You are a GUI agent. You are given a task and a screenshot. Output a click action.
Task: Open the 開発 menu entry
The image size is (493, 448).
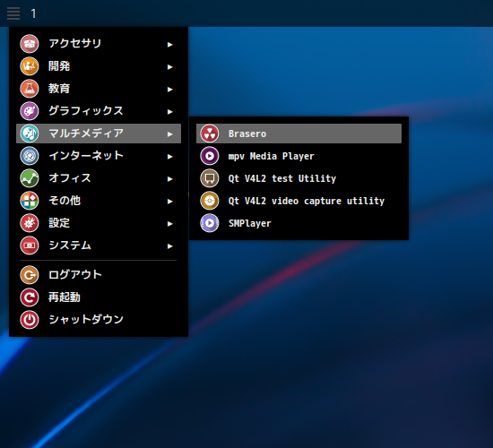(99, 66)
